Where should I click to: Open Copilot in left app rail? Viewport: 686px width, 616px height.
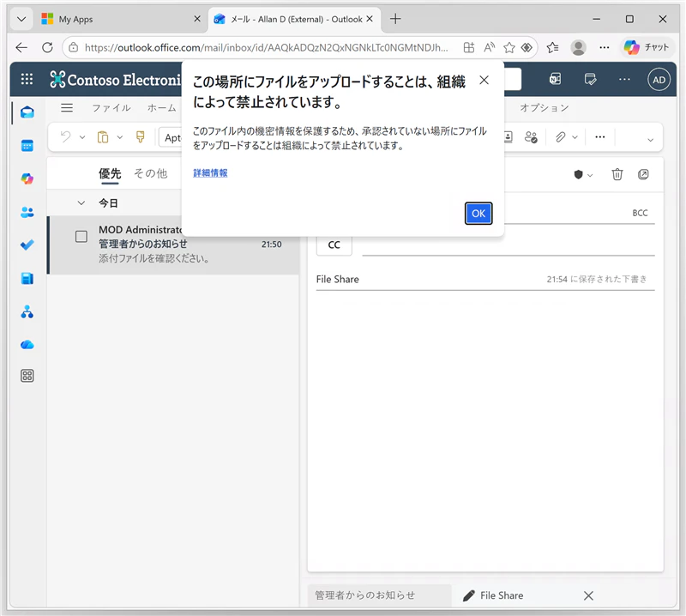pyautogui.click(x=27, y=178)
